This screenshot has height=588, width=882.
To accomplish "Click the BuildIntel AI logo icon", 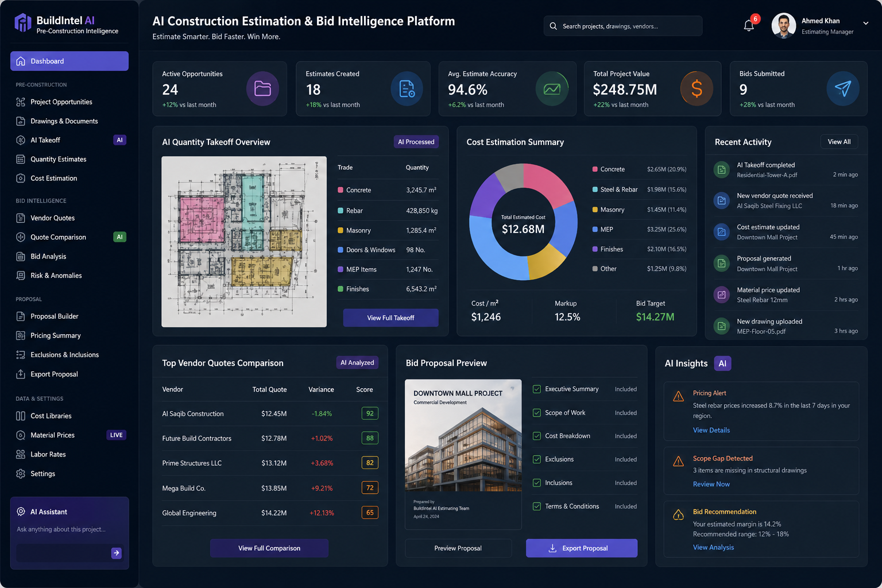I will [22, 22].
